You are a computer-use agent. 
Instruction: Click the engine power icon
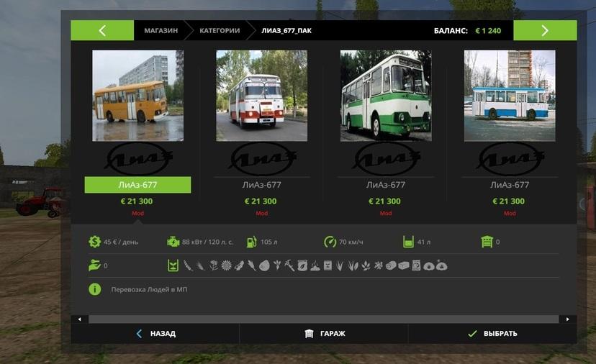click(x=173, y=242)
